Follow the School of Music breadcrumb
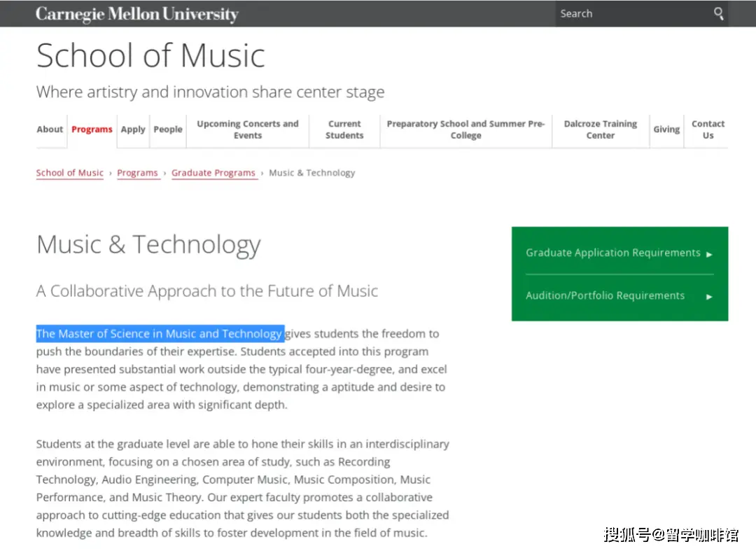The image size is (756, 551). point(70,172)
